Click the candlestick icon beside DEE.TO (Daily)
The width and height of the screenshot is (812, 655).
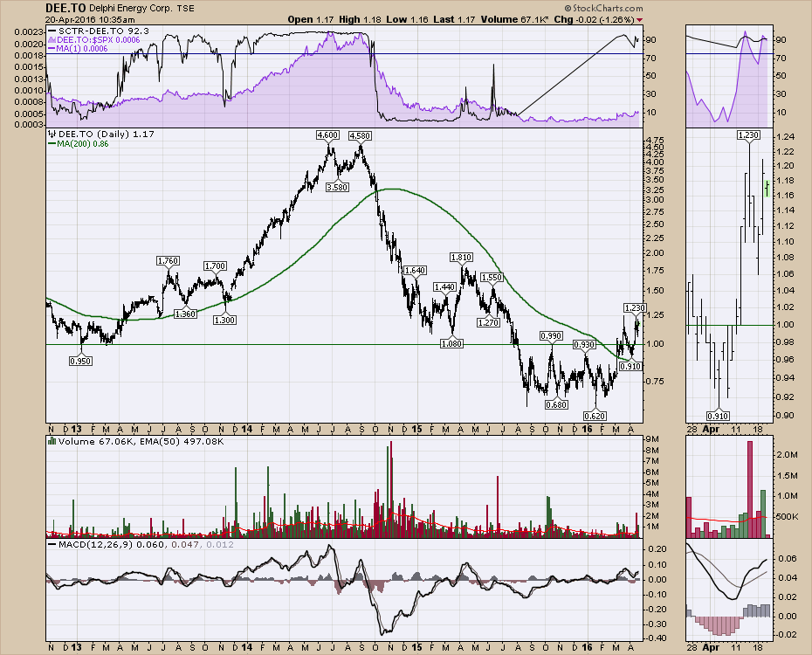[x=52, y=134]
